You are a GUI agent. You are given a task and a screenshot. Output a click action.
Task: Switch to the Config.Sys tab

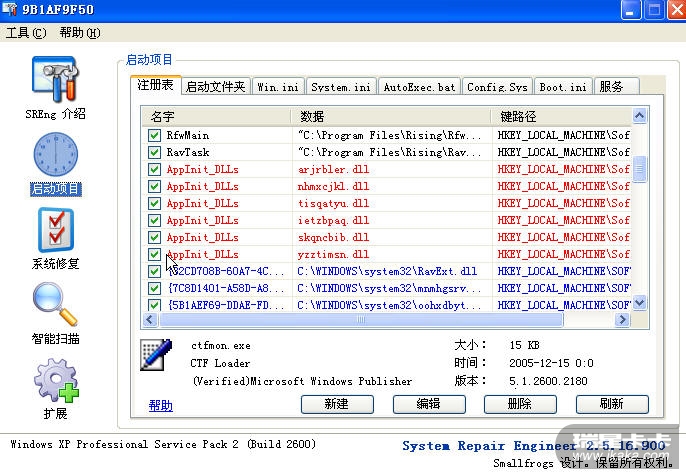pos(497,87)
